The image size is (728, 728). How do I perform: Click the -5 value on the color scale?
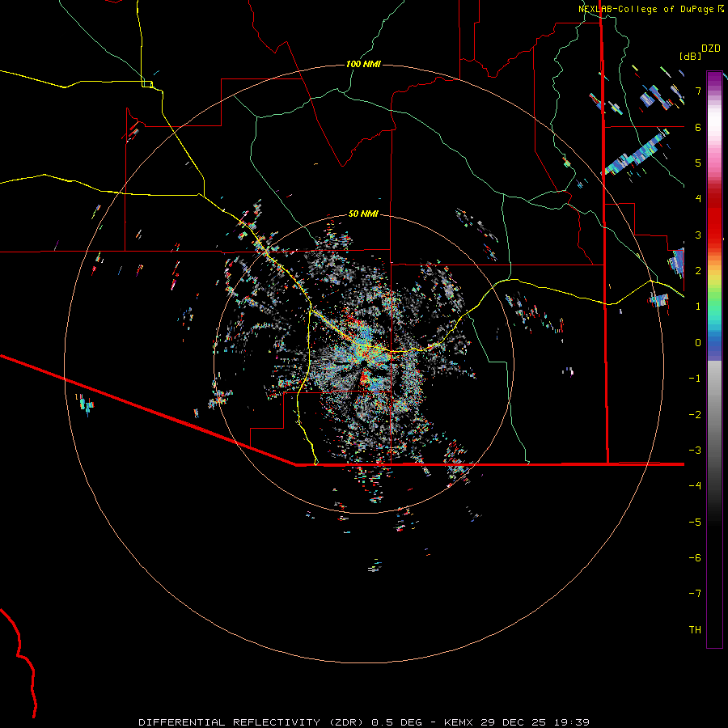(x=695, y=523)
